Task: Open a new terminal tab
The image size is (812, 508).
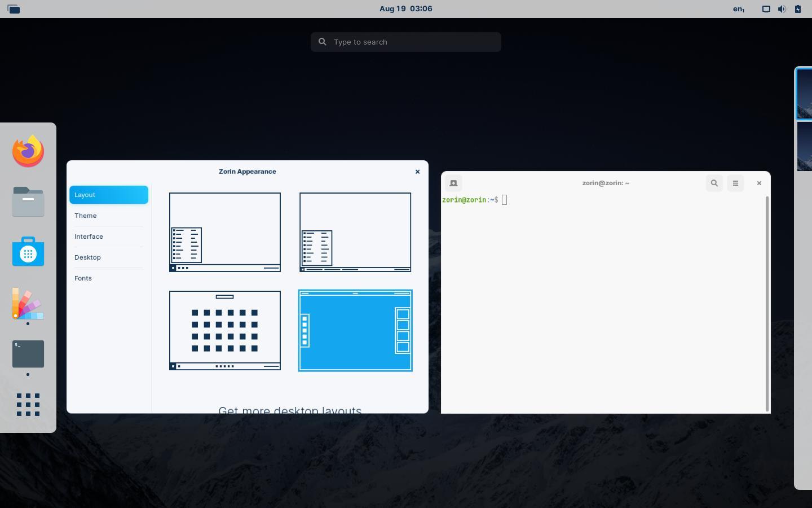Action: 453,183
